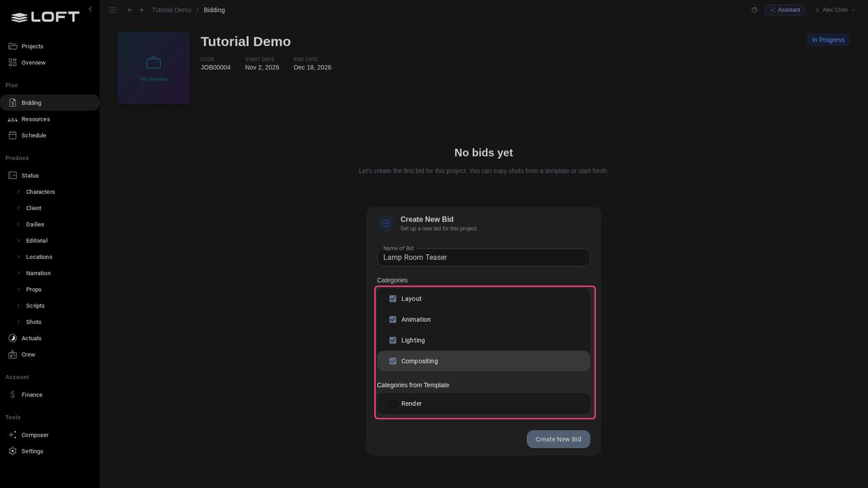Open the help icon near Assistant
This screenshot has height=488, width=868.
pos(754,10)
